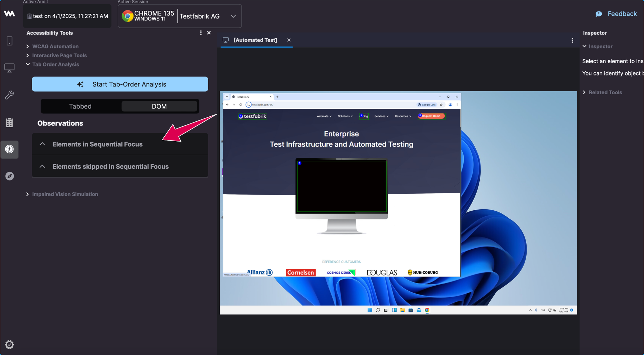Close the Accessibility Tools panel
Screen dimensions: 644x355
pos(209,33)
